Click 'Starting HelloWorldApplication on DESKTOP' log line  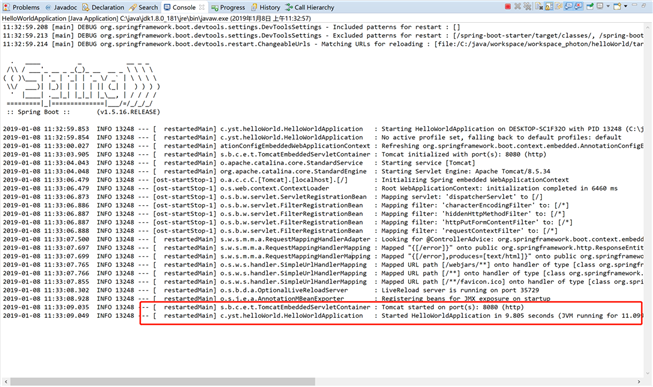pyautogui.click(x=323, y=129)
